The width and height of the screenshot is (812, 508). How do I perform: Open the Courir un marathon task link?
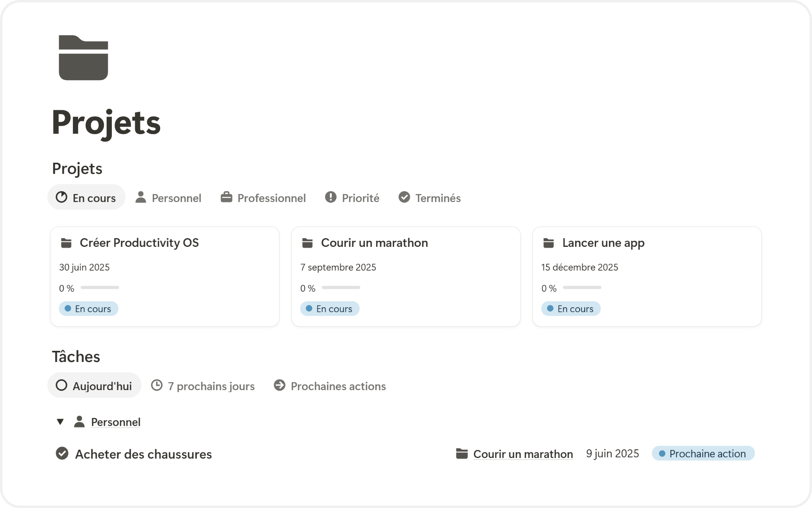pos(523,454)
